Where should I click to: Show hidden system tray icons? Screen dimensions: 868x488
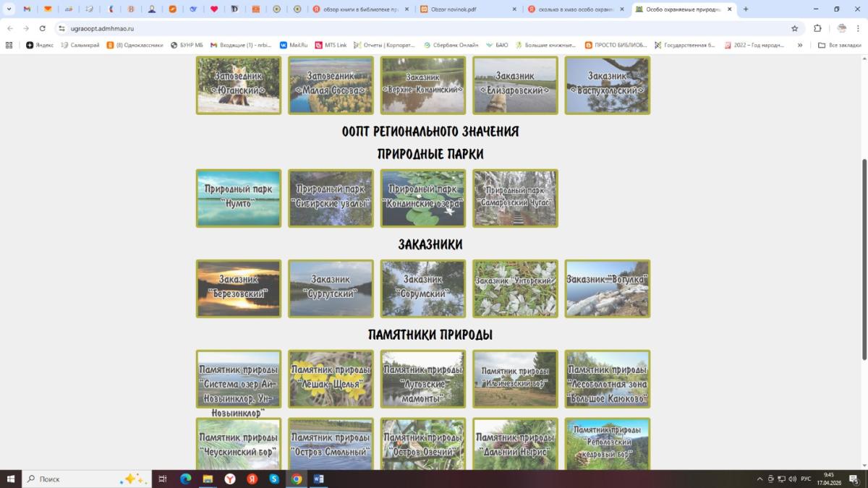tap(759, 479)
